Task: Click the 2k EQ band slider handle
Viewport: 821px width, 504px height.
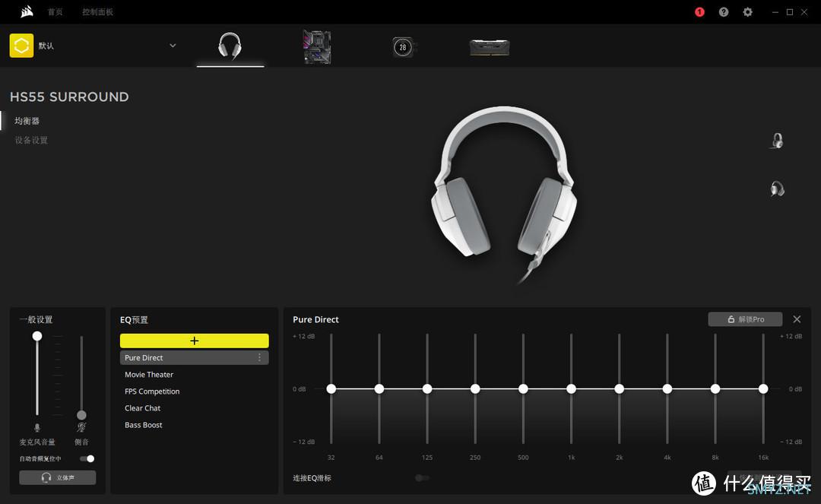Action: (620, 389)
